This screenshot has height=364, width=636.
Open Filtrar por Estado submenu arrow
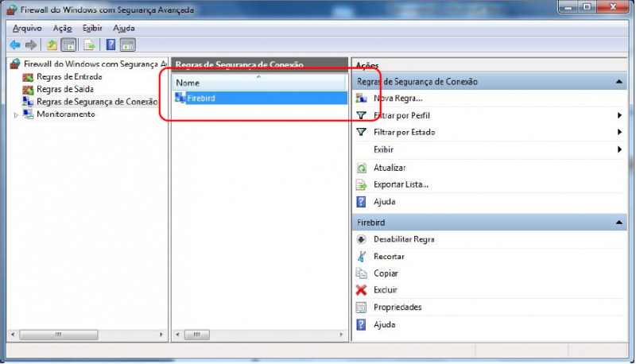[619, 132]
